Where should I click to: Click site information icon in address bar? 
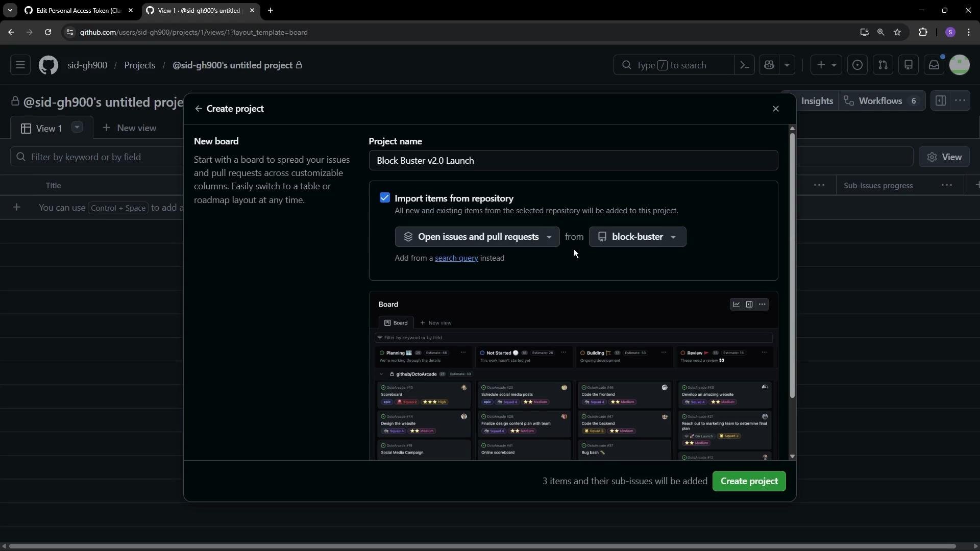point(70,32)
